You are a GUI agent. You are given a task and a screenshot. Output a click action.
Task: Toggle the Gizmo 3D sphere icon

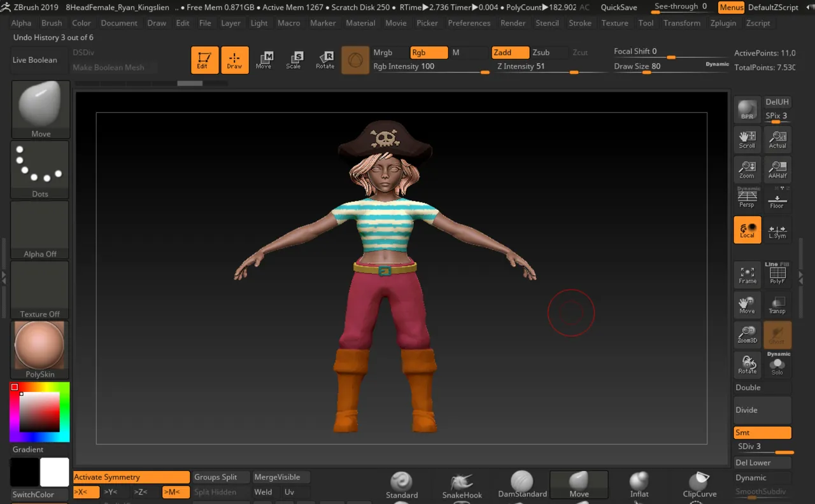point(355,60)
